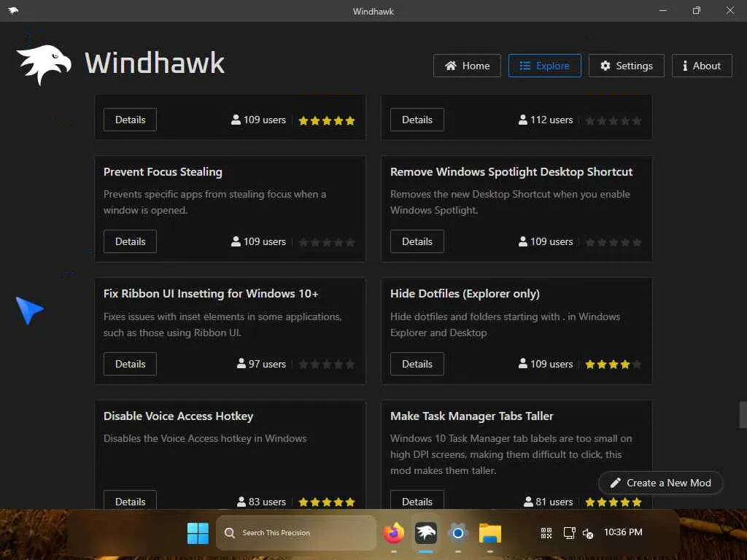The image size is (747, 560).
Task: Go to the Home tab
Action: tap(467, 66)
